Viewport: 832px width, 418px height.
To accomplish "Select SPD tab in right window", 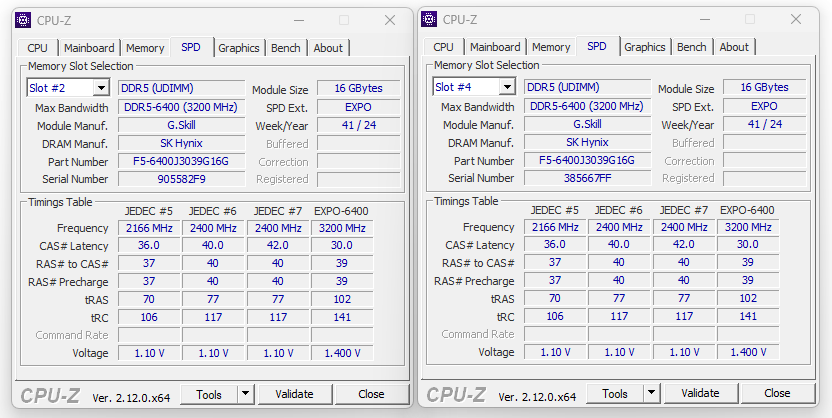I will (597, 46).
